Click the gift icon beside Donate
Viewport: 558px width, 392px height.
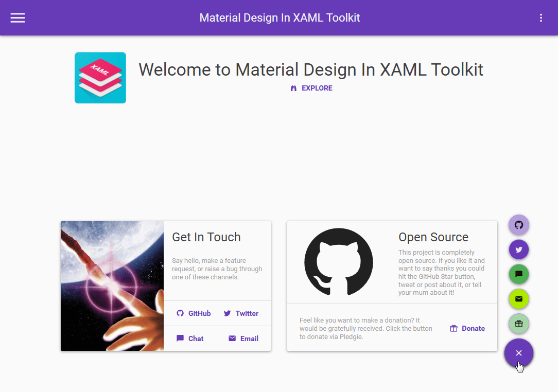pos(454,328)
